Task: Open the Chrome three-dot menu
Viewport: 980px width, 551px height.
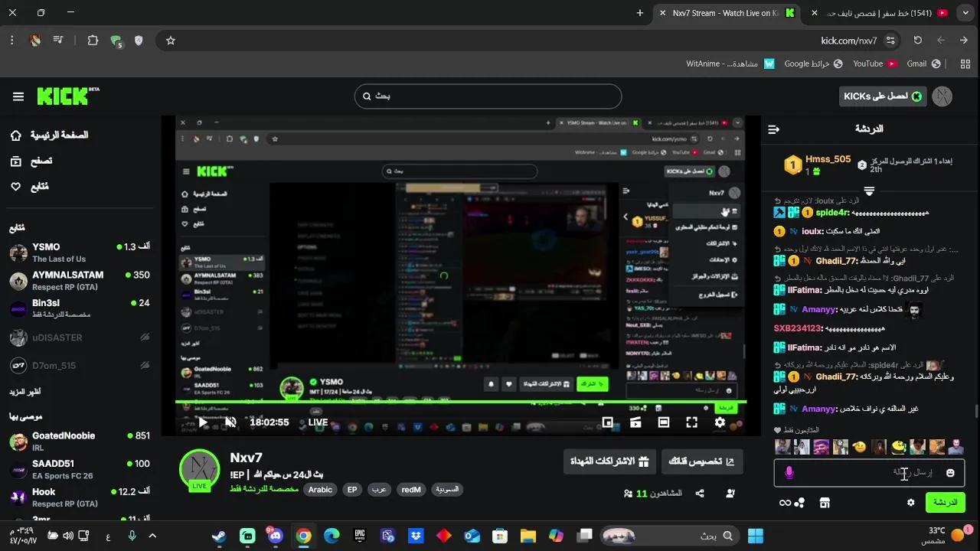Action: pyautogui.click(x=11, y=41)
